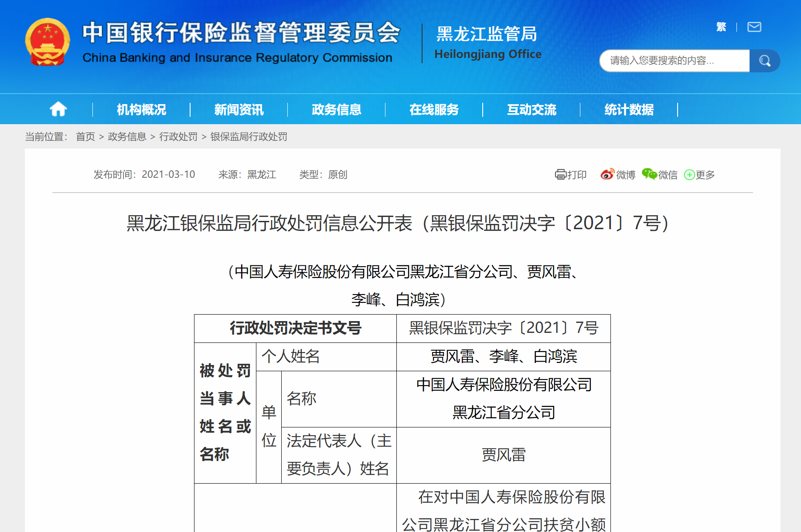Click the printer icon for 打印
This screenshot has width=801, height=532.
[560, 175]
